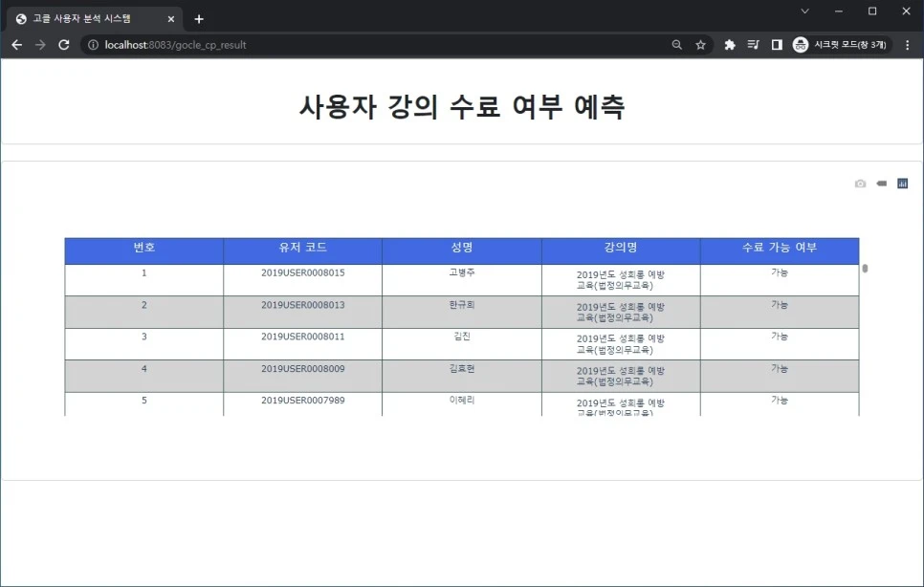Image resolution: width=924 pixels, height=587 pixels.
Task: View site information for localhost
Action: pyautogui.click(x=93, y=45)
